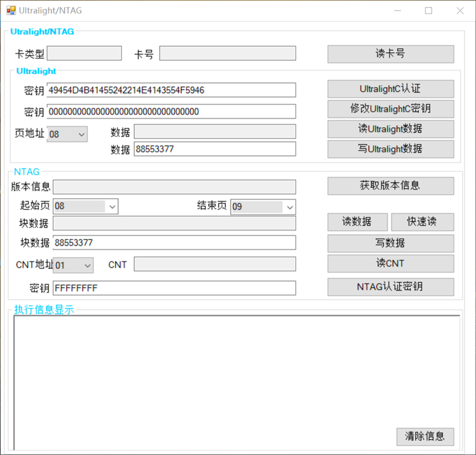Click the 读卡号 button
The width and height of the screenshot is (476, 455).
pyautogui.click(x=390, y=54)
